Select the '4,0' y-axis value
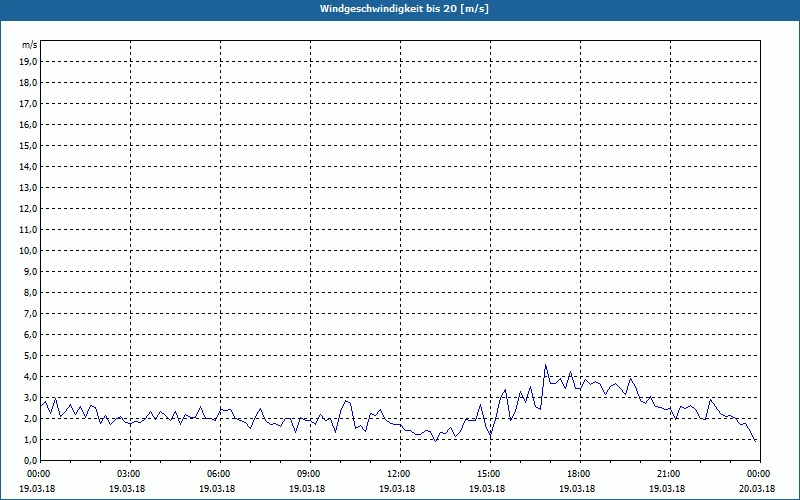The width and height of the screenshot is (800, 500). [x=30, y=377]
